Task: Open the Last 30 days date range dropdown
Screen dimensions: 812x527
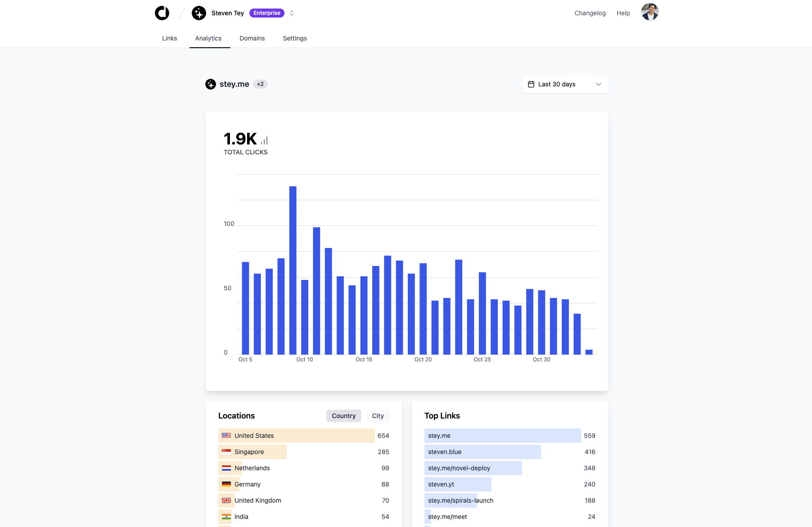Action: click(x=564, y=84)
